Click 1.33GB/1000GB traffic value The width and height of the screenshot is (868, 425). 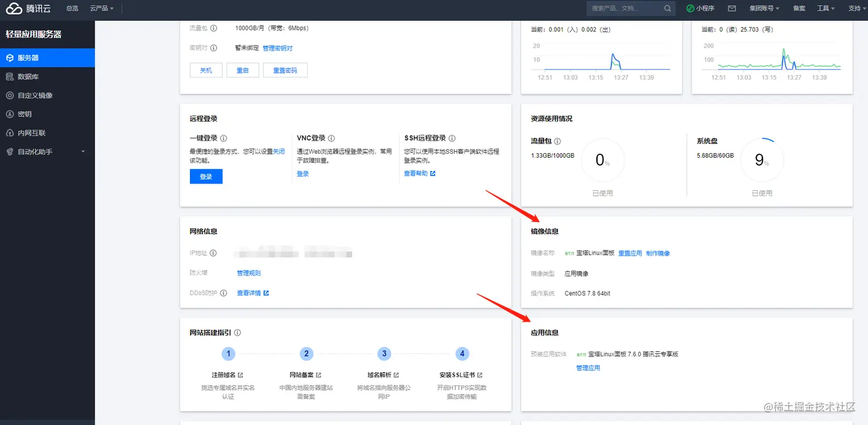click(552, 155)
